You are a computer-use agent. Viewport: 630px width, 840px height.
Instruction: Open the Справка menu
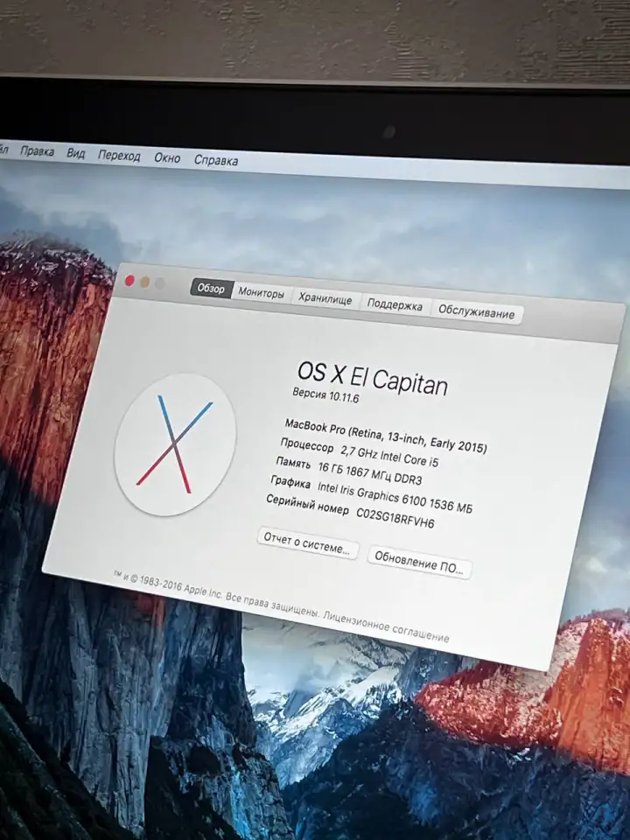point(216,160)
